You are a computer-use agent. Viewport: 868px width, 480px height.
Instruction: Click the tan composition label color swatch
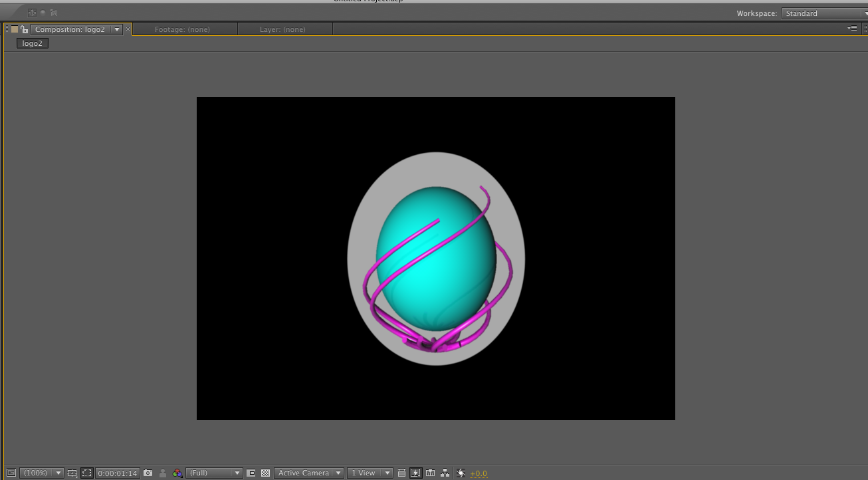point(15,29)
